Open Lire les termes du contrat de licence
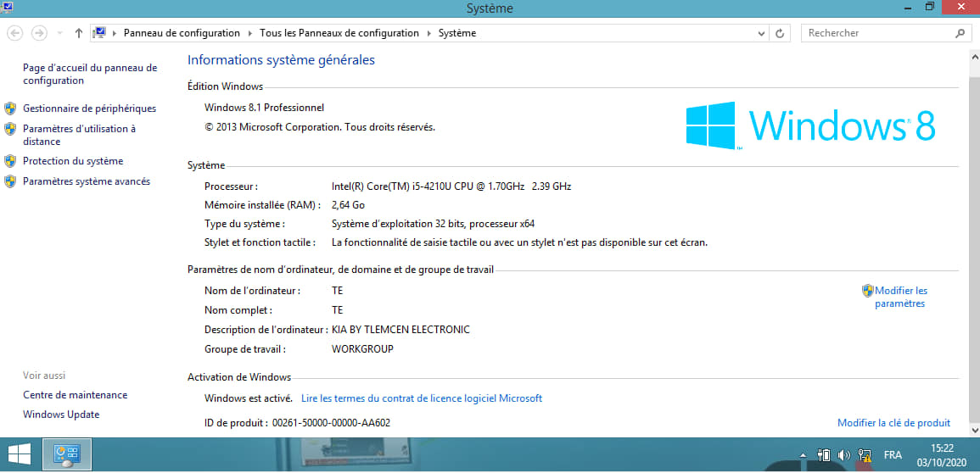The height and width of the screenshot is (473, 980). [422, 398]
